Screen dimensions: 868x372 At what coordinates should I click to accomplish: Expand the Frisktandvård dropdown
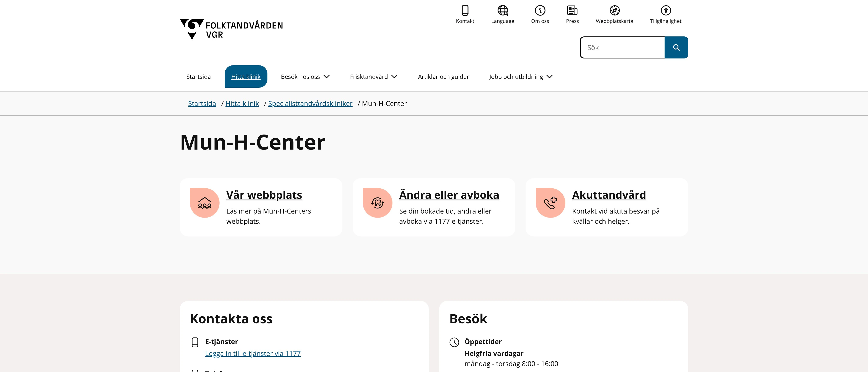(374, 77)
